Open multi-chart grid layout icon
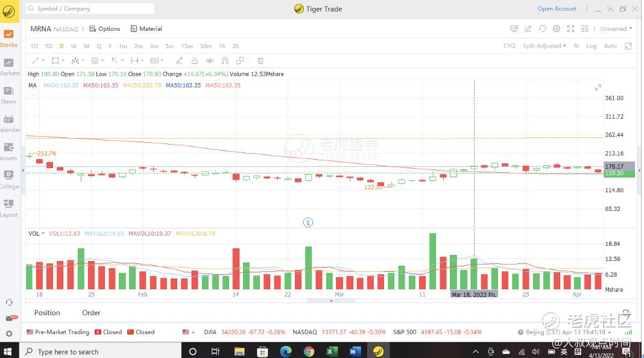 coord(585,29)
